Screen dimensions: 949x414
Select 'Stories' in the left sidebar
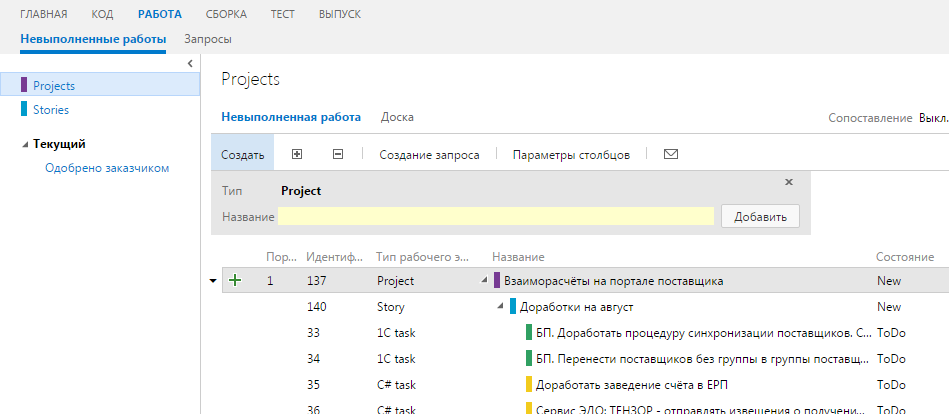click(x=51, y=110)
